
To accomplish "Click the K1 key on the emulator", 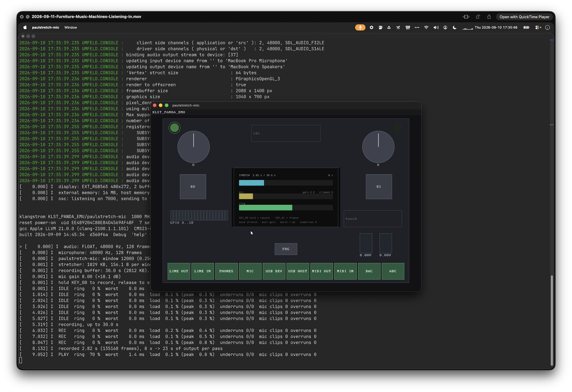I will pos(379,186).
